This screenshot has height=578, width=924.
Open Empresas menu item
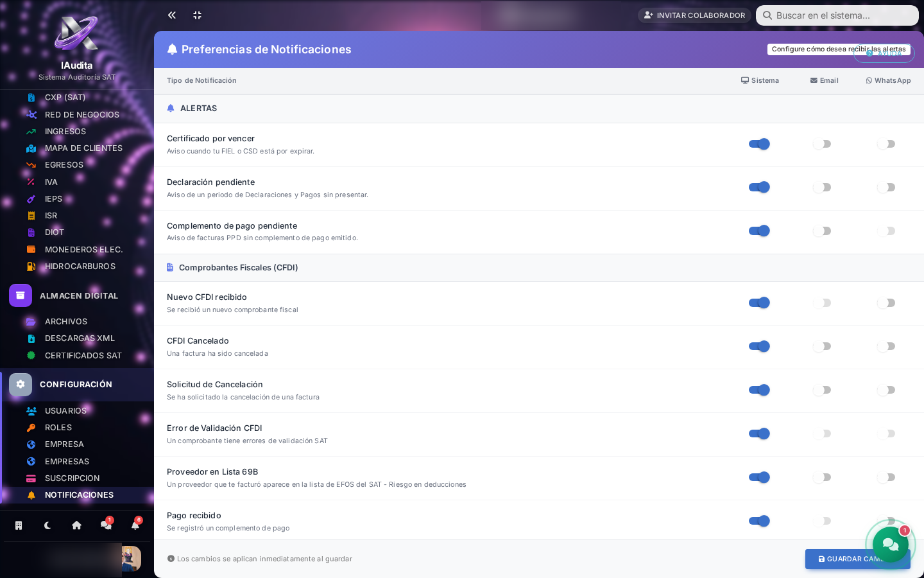pyautogui.click(x=77, y=461)
